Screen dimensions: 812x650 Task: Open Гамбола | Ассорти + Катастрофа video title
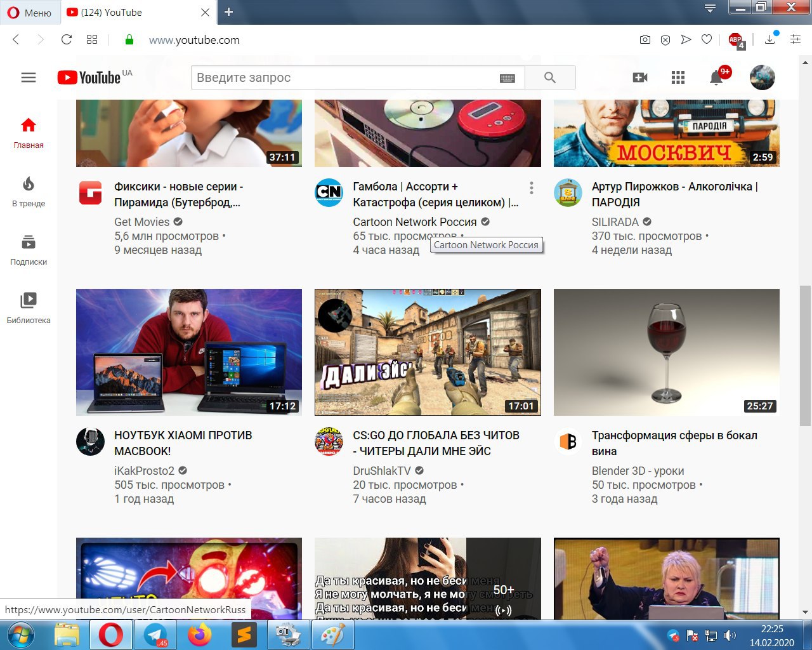pyautogui.click(x=436, y=194)
